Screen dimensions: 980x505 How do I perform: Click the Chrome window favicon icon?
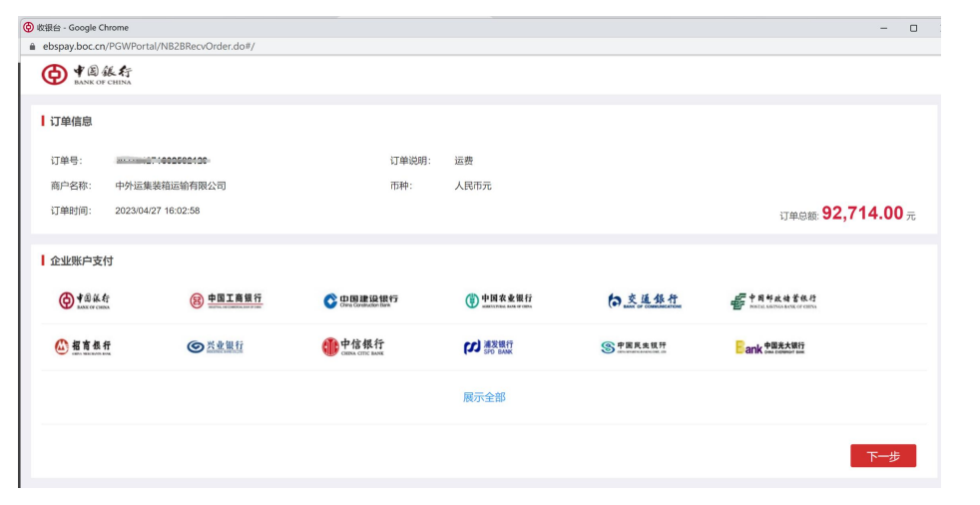tap(28, 27)
